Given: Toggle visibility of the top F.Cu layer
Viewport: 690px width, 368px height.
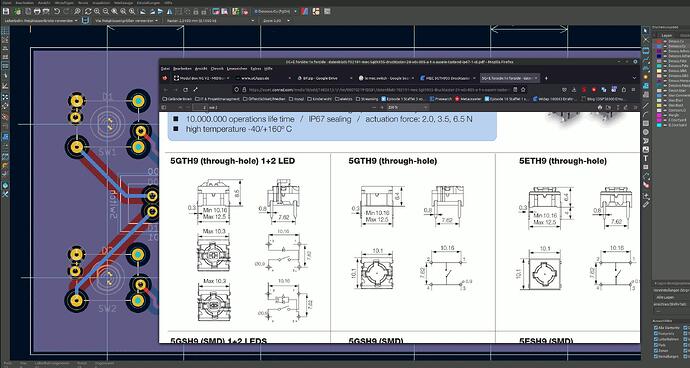Looking at the screenshot, I should 665,41.
